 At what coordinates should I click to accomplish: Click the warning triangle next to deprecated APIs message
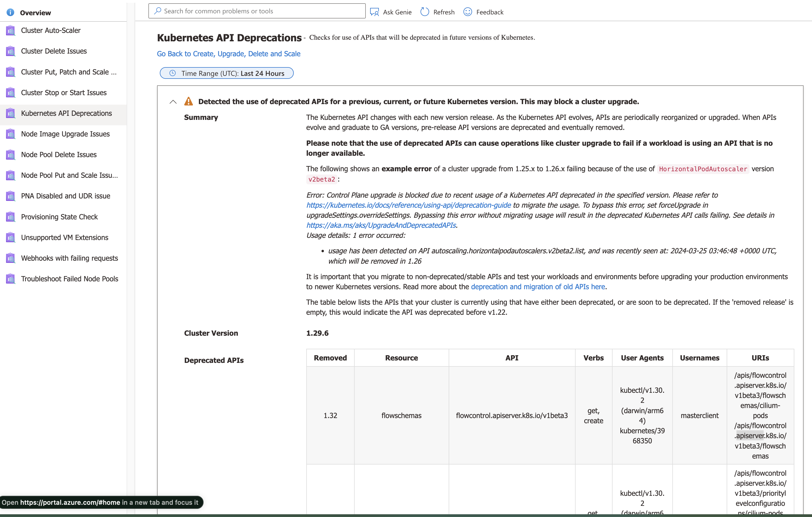click(x=189, y=101)
